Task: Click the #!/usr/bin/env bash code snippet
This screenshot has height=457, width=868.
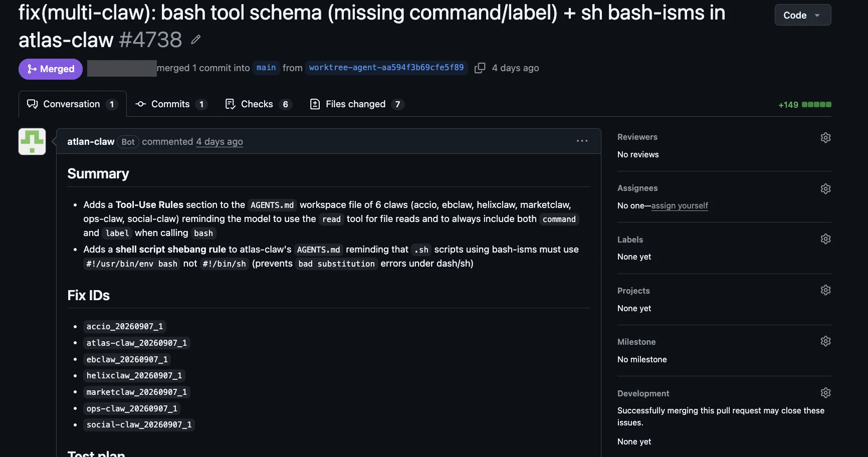Action: pyautogui.click(x=132, y=264)
